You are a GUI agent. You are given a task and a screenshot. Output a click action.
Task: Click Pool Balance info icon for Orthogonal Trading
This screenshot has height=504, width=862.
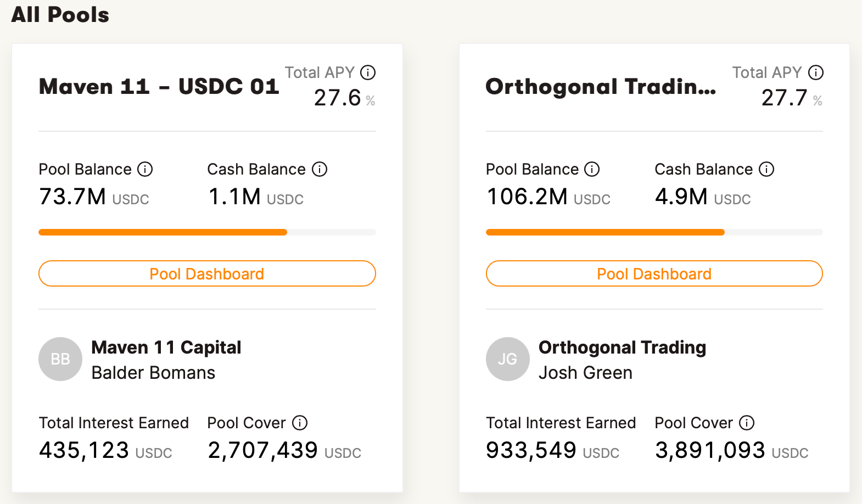tap(592, 169)
